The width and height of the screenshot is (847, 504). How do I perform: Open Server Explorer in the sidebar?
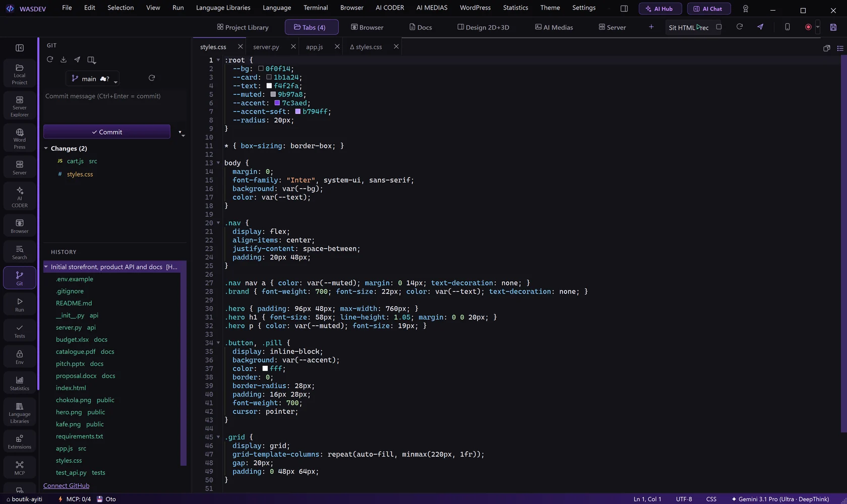[x=20, y=106]
